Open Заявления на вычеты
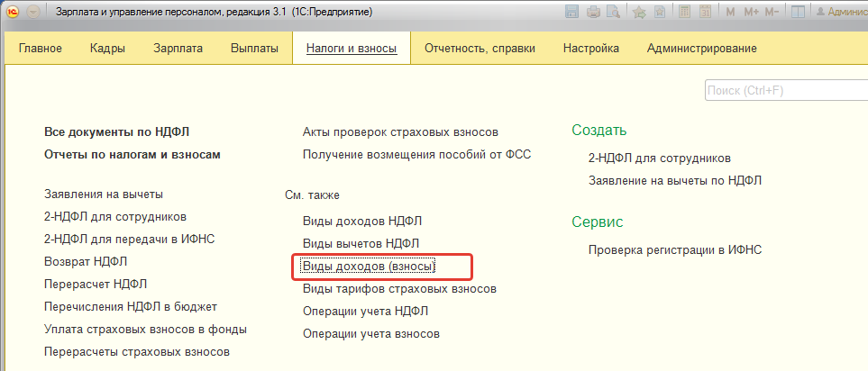Image resolution: width=868 pixels, height=371 pixels. click(104, 195)
